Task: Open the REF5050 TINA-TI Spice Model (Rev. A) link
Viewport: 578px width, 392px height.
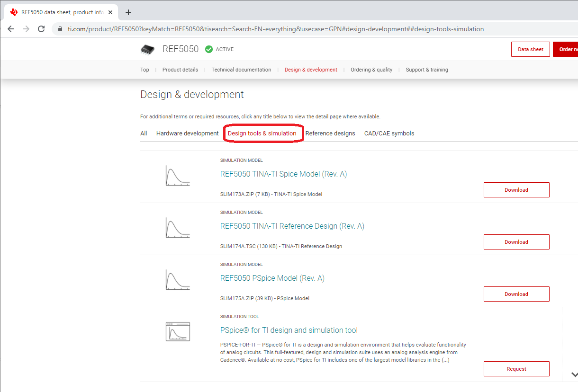Action: 283,174
